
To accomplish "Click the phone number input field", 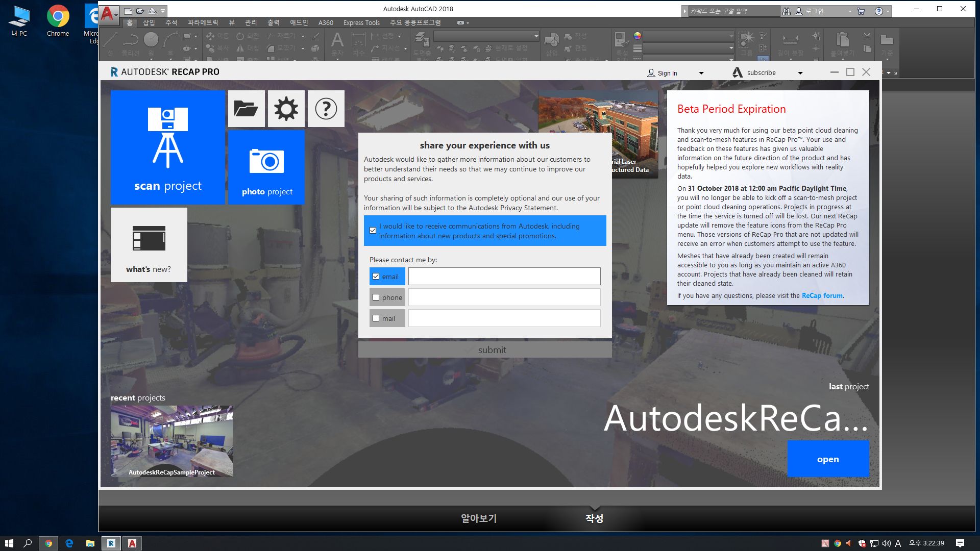I will tap(504, 297).
